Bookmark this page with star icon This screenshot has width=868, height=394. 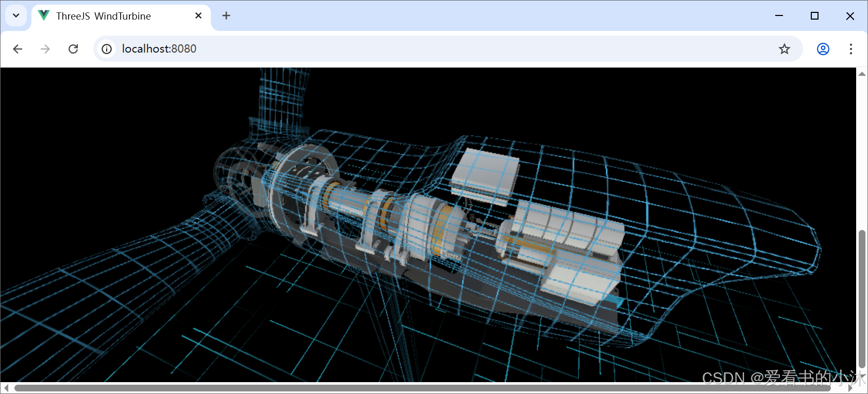pos(784,49)
